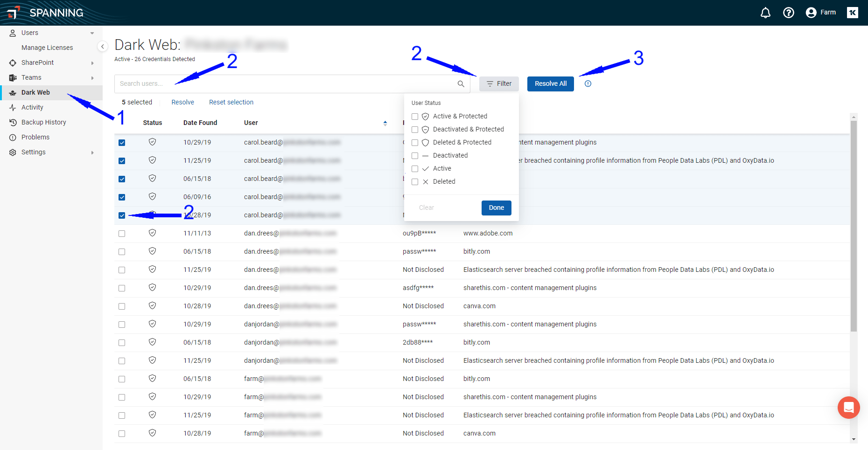Expand the Users menu arrow

click(x=92, y=33)
